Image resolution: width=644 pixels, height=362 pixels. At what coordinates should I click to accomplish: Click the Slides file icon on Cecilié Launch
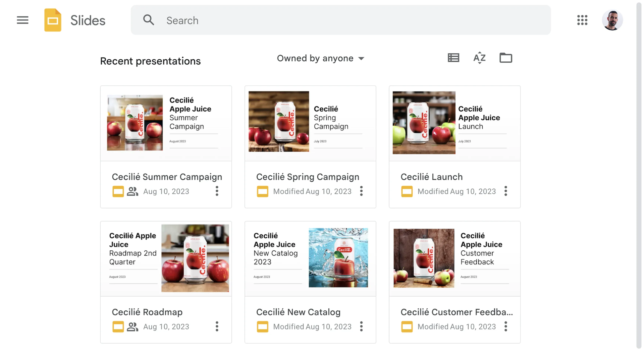click(x=407, y=191)
